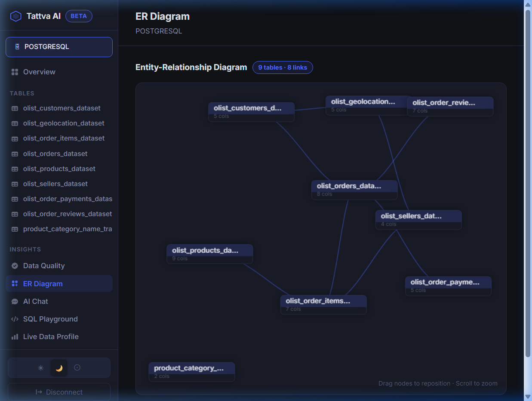
Task: Switch to the Overview section
Action: 39,72
